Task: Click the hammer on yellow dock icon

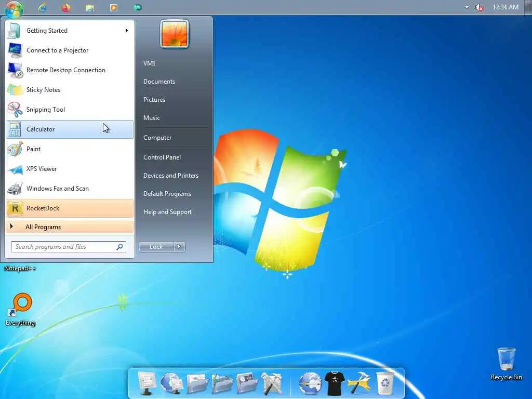Action: 360,383
